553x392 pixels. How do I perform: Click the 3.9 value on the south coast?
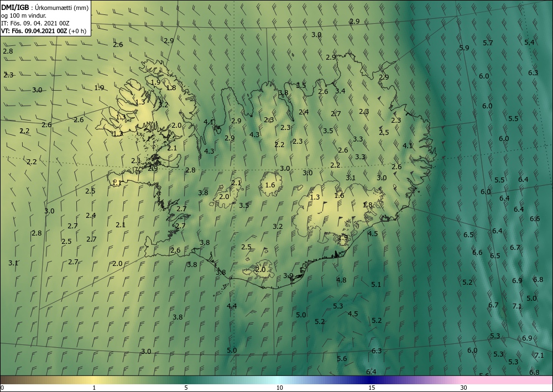coord(288,276)
